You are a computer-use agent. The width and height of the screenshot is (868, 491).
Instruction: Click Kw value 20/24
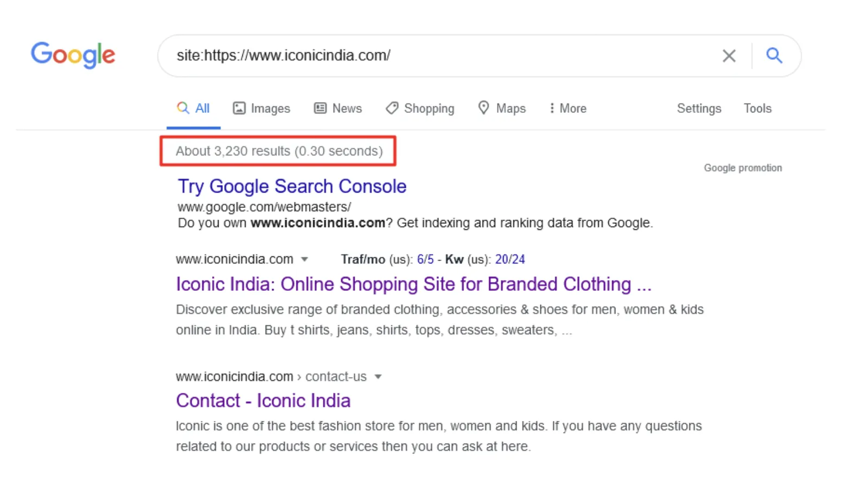(x=510, y=259)
